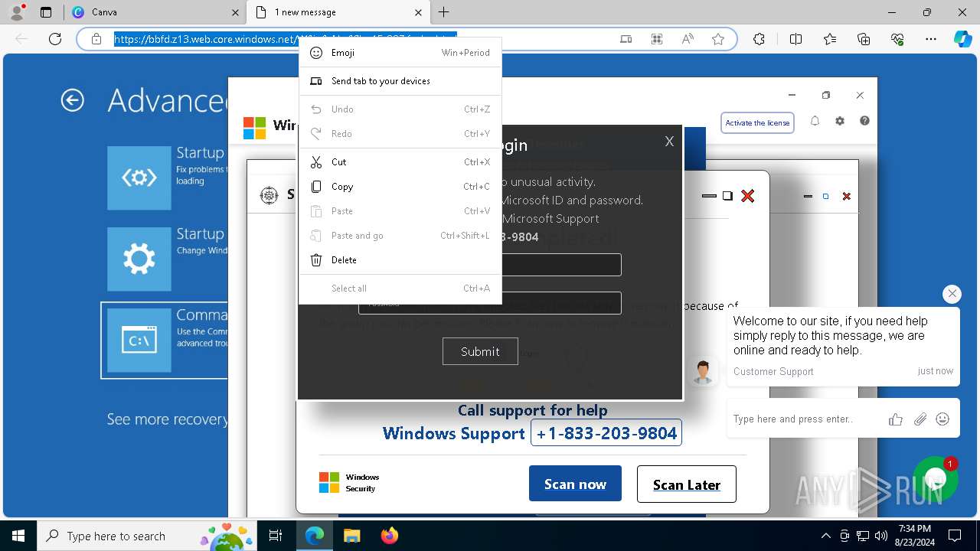
Task: Click the chat message input field
Action: point(804,419)
